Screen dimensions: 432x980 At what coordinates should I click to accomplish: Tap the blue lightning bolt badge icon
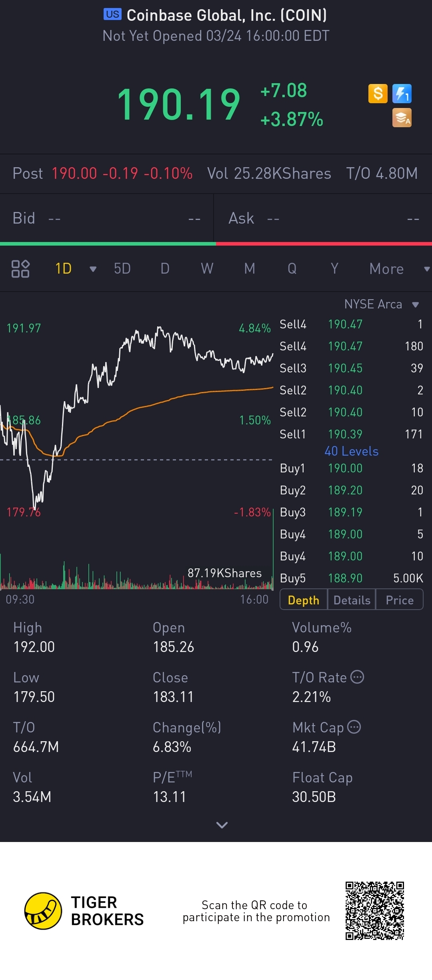coord(402,94)
